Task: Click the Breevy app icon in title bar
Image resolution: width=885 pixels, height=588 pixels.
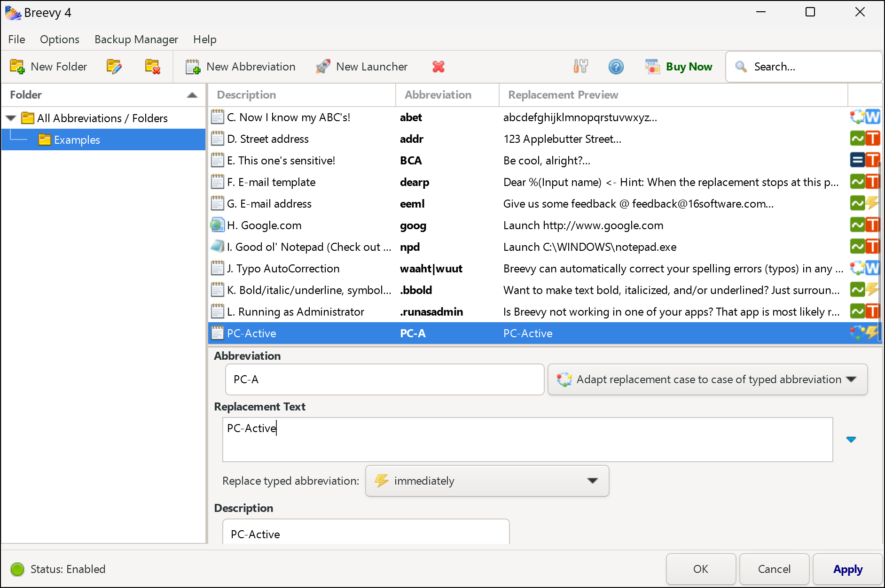Action: pyautogui.click(x=13, y=13)
